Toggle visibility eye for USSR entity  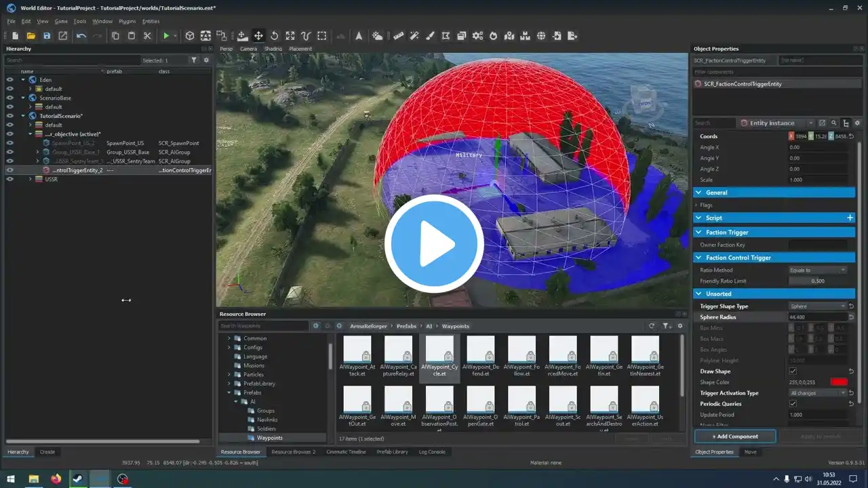tap(9, 180)
